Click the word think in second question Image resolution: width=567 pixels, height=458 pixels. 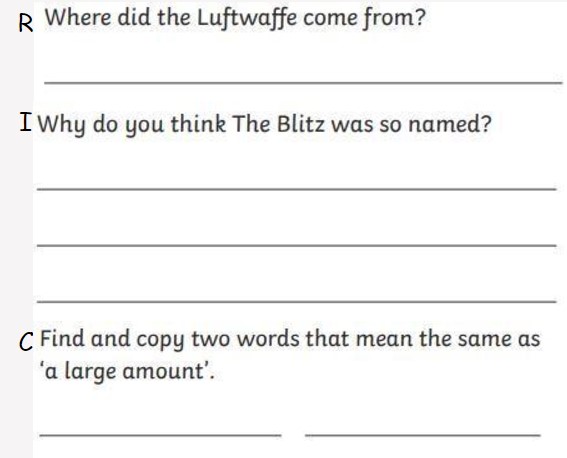click(x=198, y=123)
